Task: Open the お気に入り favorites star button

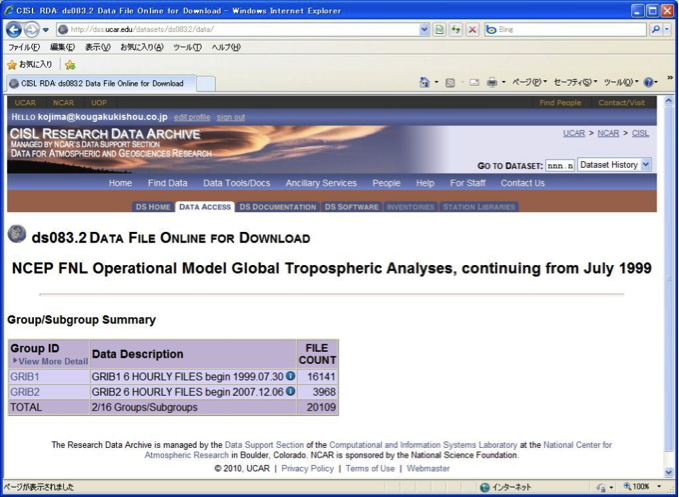Action: (29, 65)
